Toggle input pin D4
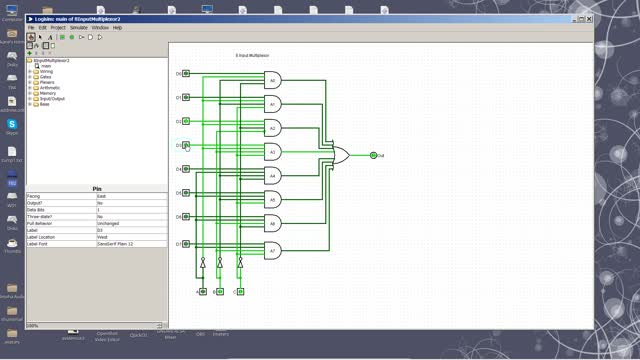The width and height of the screenshot is (640, 360). 186,169
